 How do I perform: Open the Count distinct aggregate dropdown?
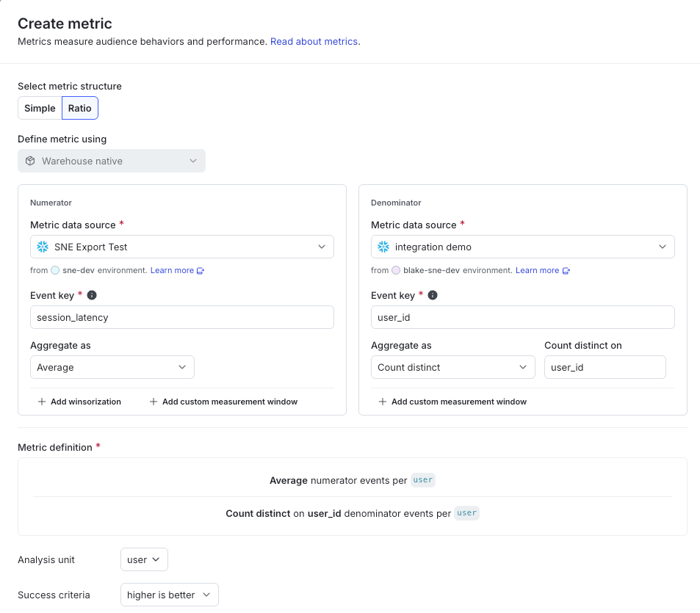(x=452, y=367)
